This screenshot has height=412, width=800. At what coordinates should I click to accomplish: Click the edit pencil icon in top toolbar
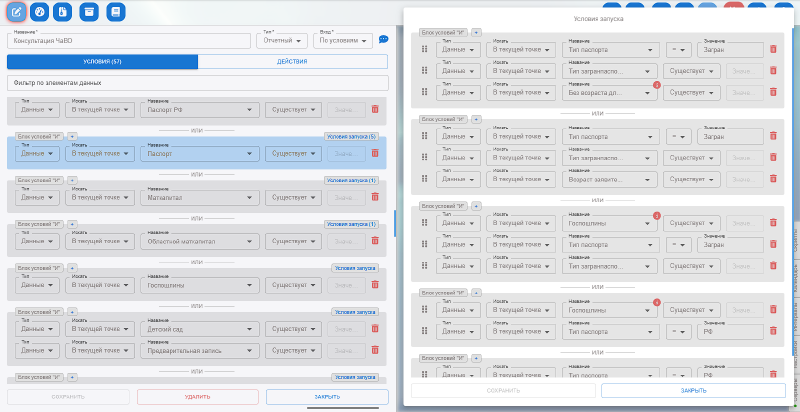[17, 13]
